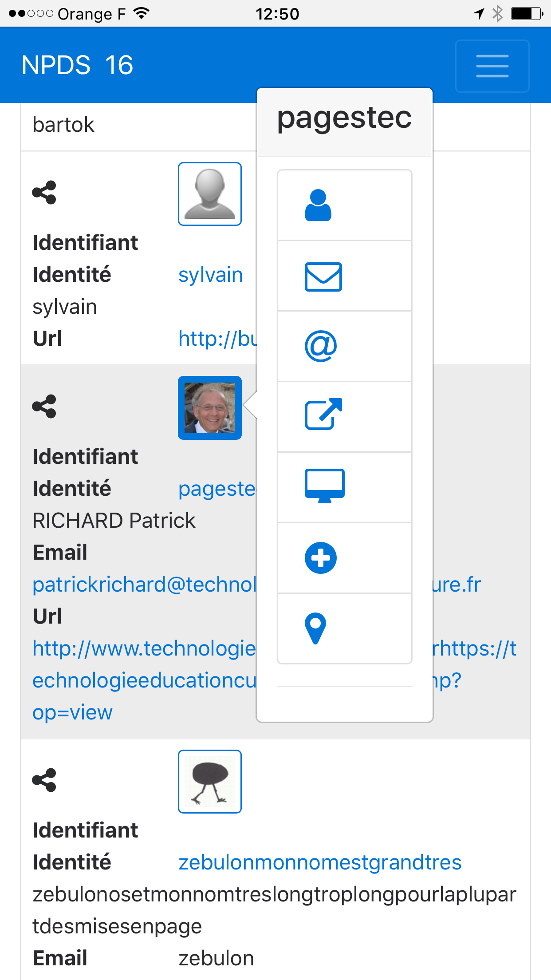Open the NPDS 16 home link
Viewport: 551px width, 980px height.
click(77, 65)
